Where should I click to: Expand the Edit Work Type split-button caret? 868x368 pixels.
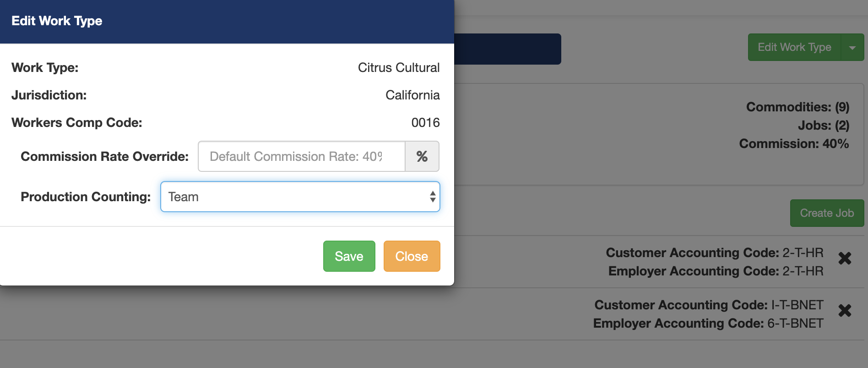852,47
